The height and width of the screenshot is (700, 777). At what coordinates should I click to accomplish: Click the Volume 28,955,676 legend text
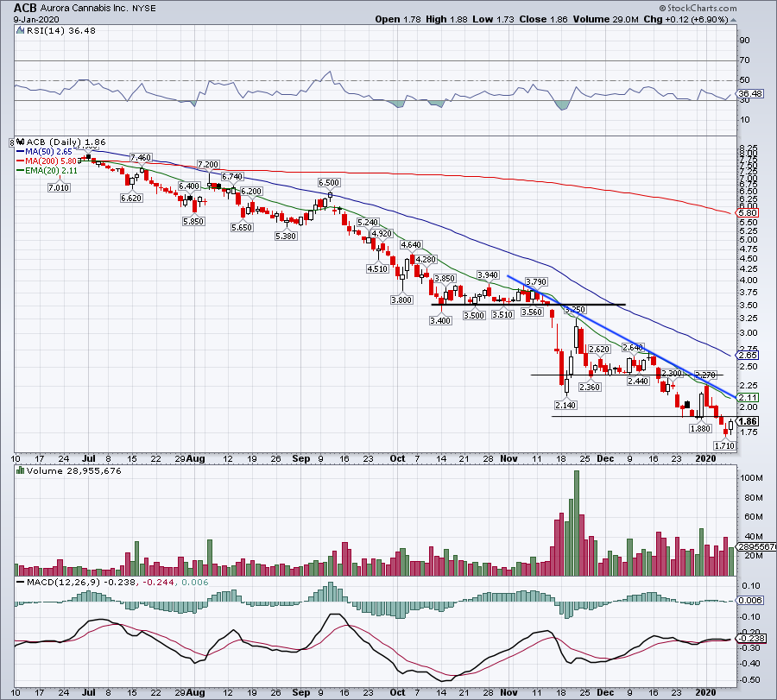pos(74,470)
